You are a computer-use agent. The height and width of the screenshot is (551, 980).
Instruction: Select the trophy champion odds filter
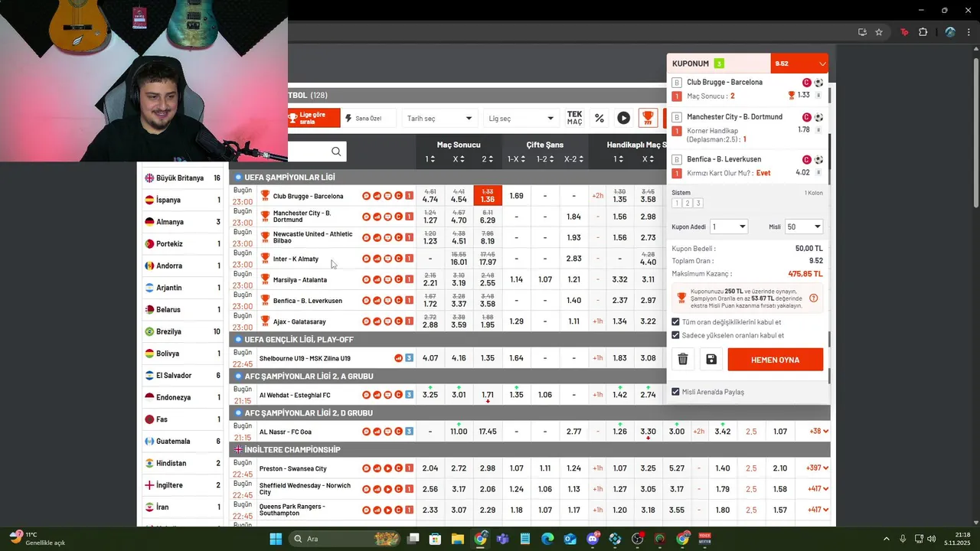[648, 118]
